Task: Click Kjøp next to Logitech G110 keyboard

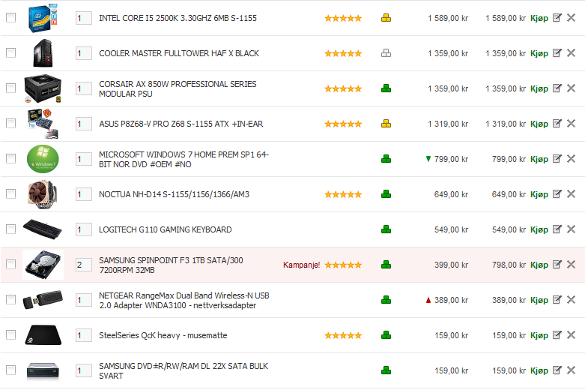Action: pyautogui.click(x=539, y=230)
